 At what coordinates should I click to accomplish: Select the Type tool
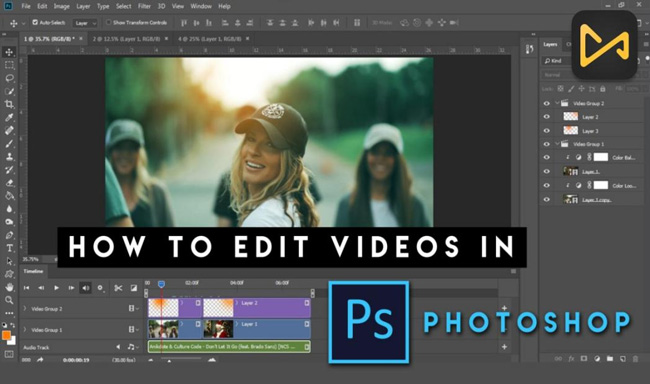point(9,248)
